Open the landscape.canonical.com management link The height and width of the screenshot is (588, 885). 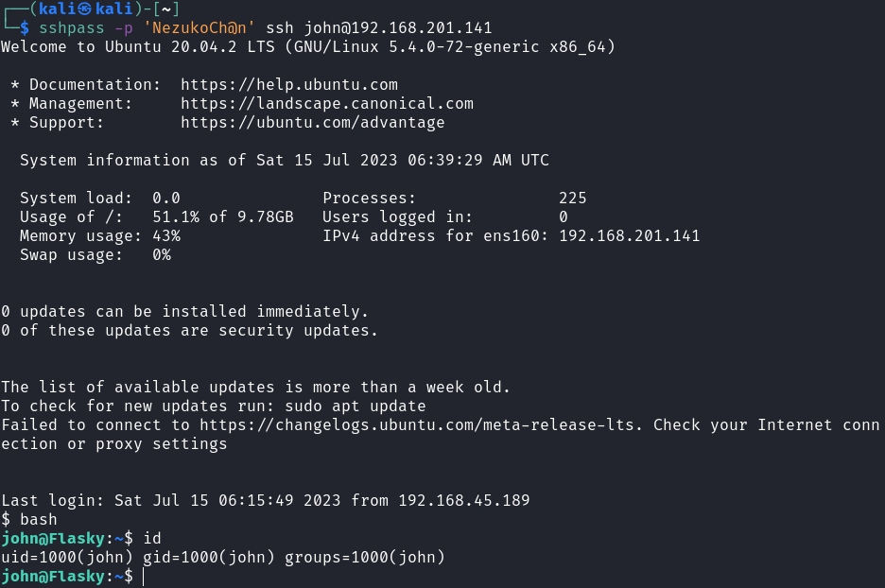point(327,104)
